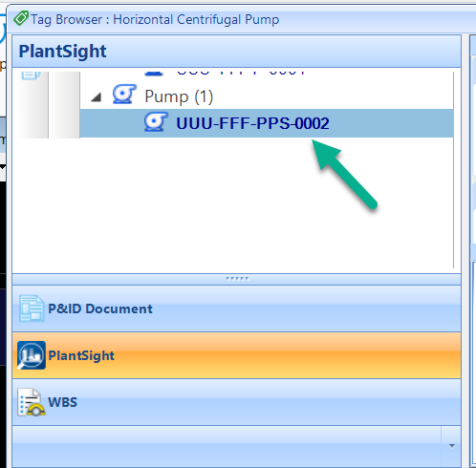Collapse the Pump (1) tree node
476x468 pixels.
click(97, 97)
